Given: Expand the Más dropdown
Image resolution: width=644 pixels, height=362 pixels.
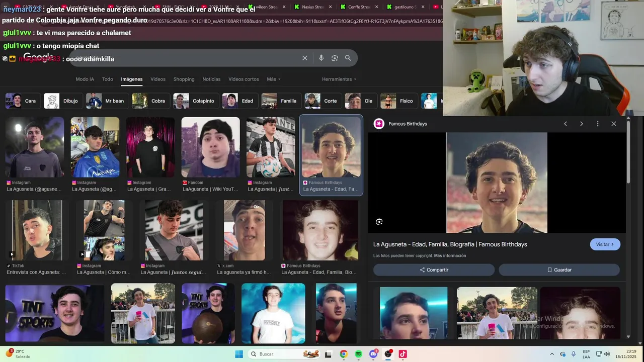Looking at the screenshot, I should [274, 79].
